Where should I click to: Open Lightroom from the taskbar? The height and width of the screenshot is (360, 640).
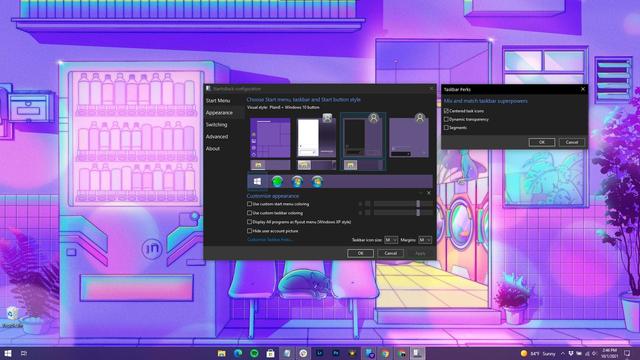pyautogui.click(x=320, y=353)
